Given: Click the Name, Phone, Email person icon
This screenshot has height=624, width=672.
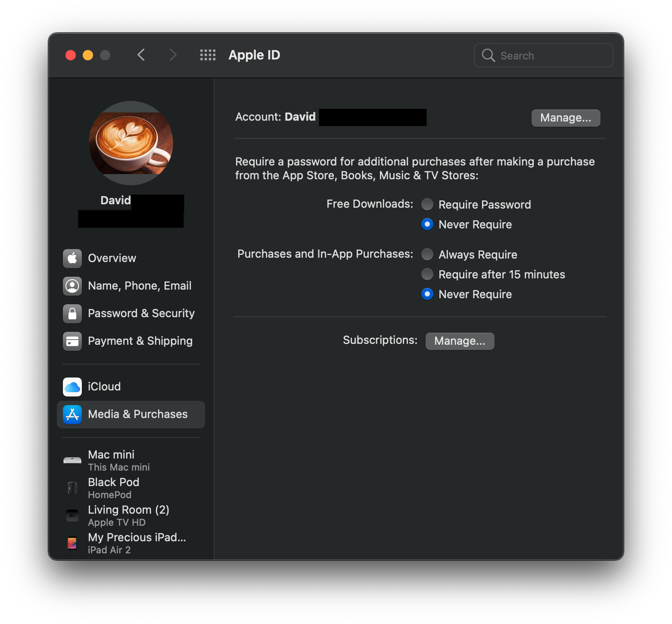Looking at the screenshot, I should 72,286.
